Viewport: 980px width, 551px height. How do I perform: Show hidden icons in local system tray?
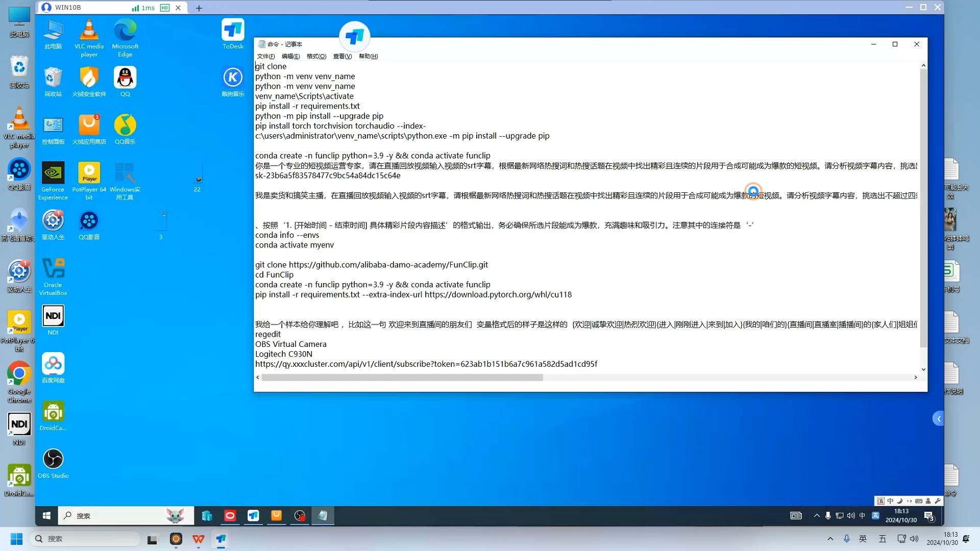[x=830, y=539]
